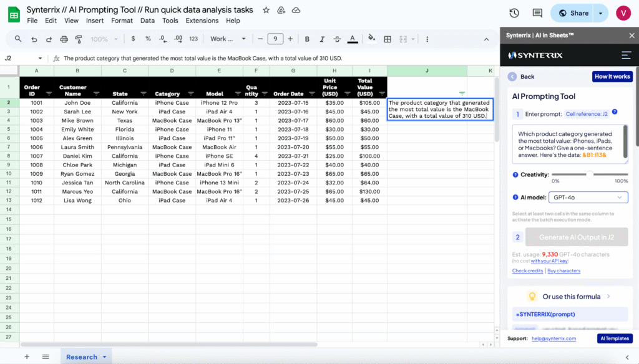Click the merge cells icon
The height and width of the screenshot is (364, 639).
click(x=403, y=39)
